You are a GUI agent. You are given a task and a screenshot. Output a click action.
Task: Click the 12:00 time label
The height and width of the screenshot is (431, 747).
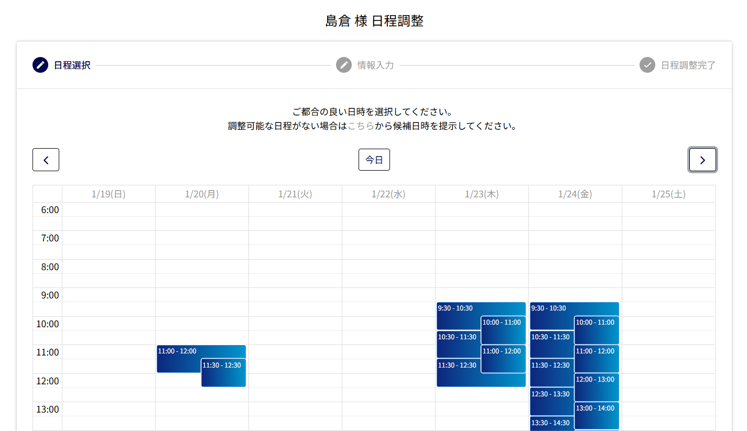(48, 381)
